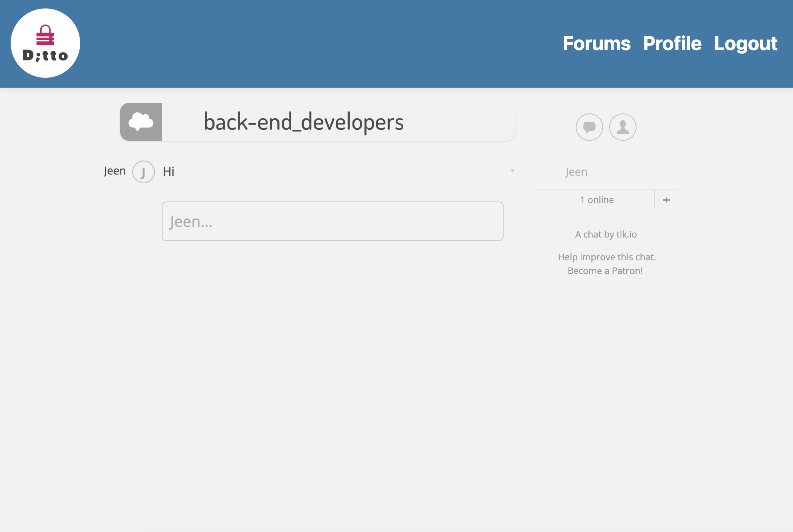793x532 pixels.
Task: Click the Become a Patron! link
Action: [605, 271]
